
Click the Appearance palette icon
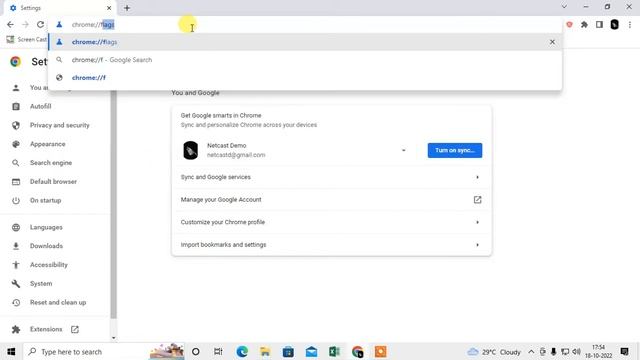click(x=16, y=144)
